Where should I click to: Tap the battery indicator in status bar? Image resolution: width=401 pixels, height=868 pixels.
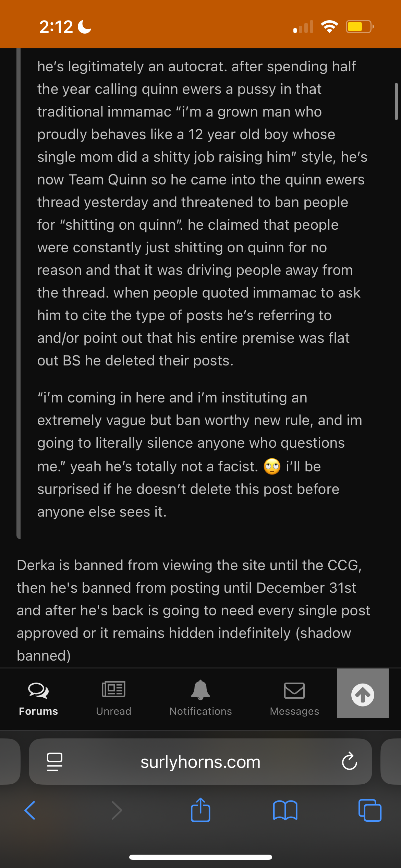pos(360,27)
